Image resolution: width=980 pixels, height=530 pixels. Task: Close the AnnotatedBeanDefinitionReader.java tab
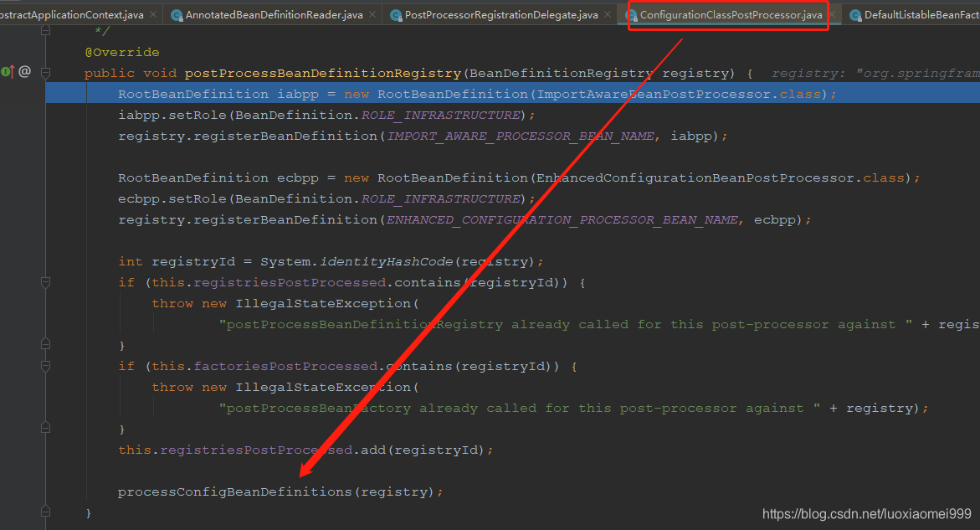(372, 14)
